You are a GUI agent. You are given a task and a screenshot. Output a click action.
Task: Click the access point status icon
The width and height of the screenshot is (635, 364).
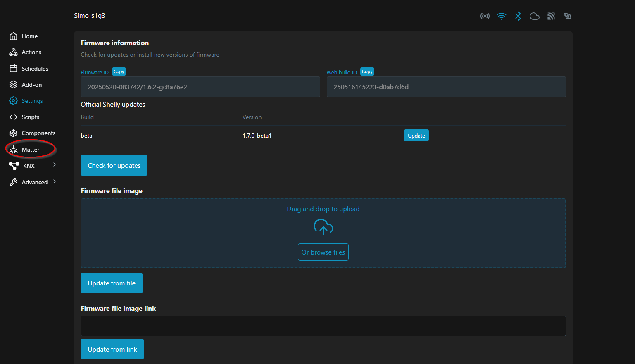point(485,16)
